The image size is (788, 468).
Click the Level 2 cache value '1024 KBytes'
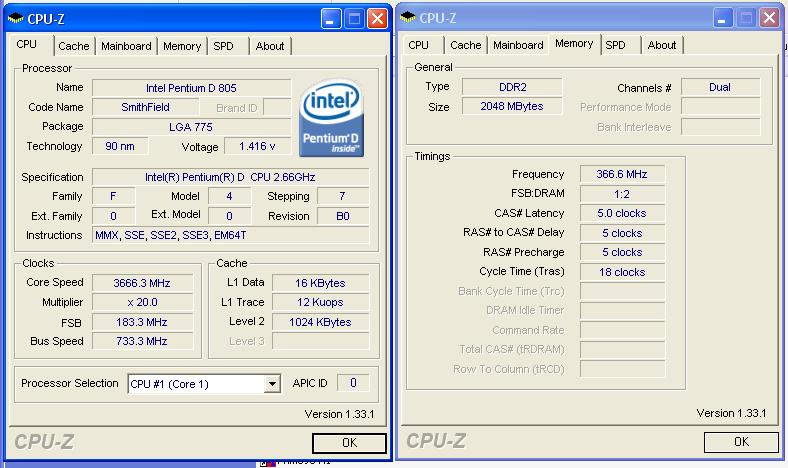point(320,322)
